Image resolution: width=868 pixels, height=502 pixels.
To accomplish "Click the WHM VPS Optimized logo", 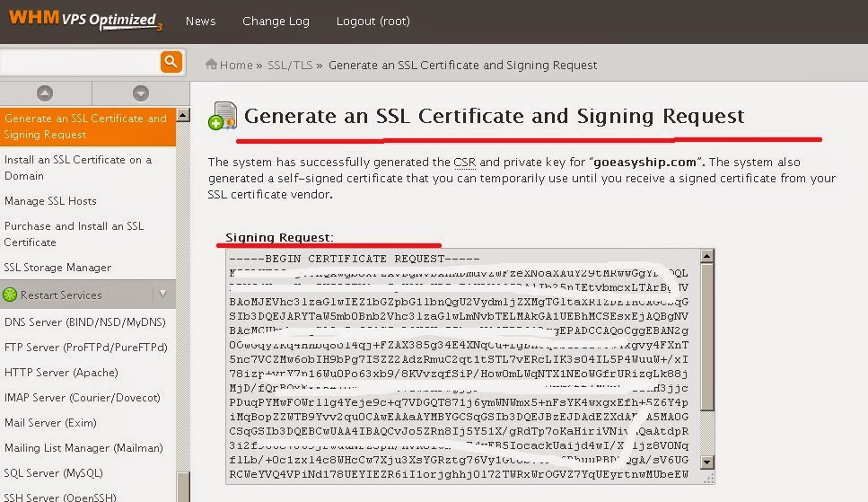I will [85, 20].
